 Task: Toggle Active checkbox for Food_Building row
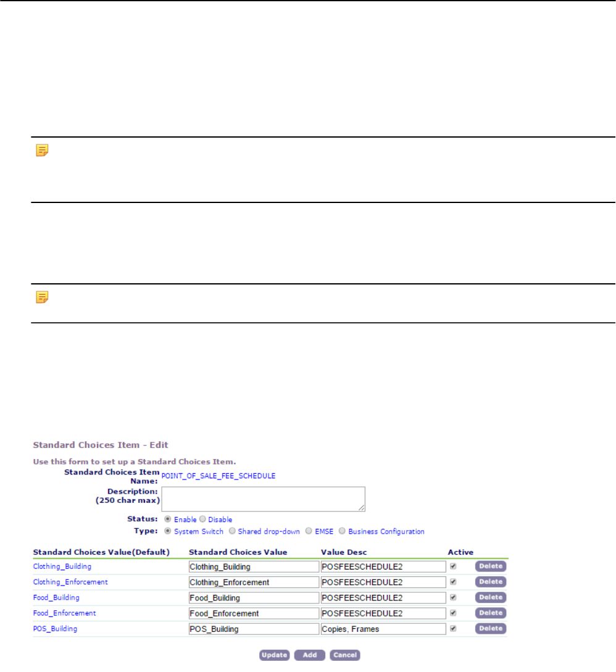453,597
